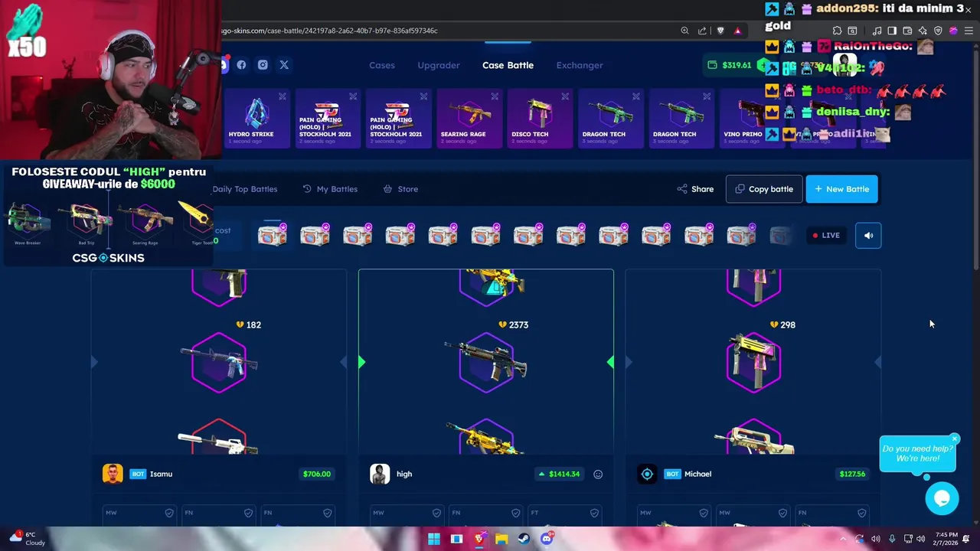Screen dimensions: 980x551
Task: Click the New Battle button
Action: pos(842,189)
